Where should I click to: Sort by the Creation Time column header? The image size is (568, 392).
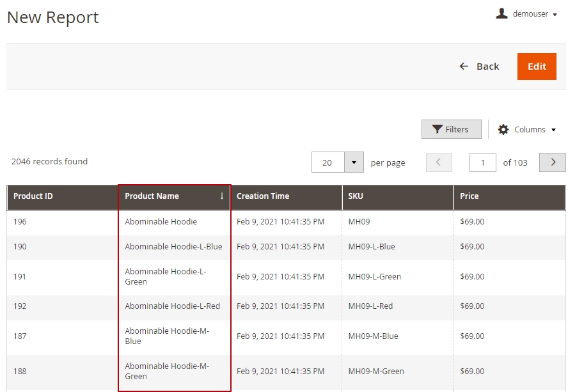pos(263,196)
